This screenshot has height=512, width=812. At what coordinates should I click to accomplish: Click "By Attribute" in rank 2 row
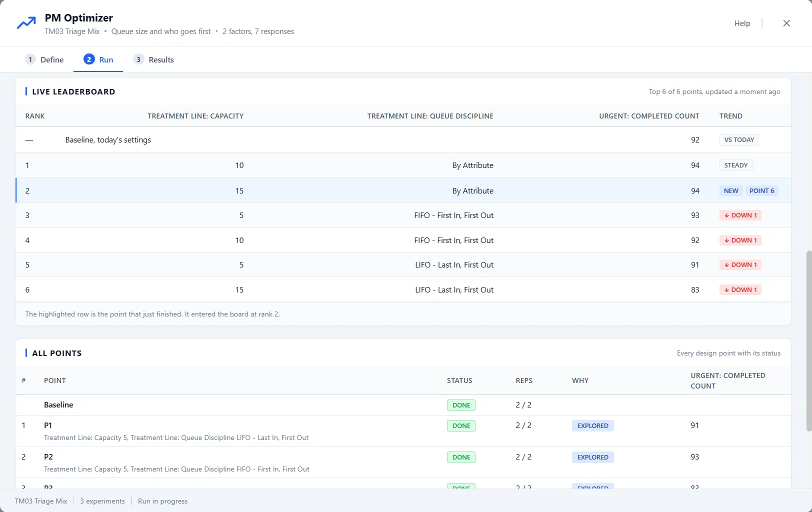(472, 191)
